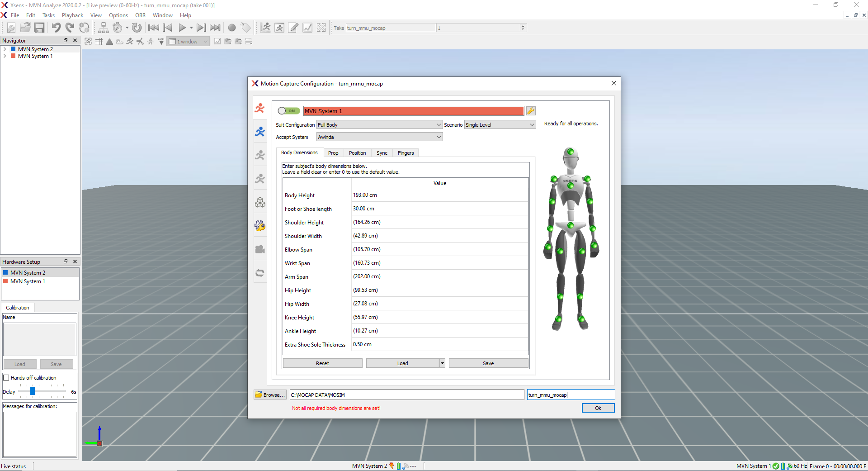Click the Reset button for body dimensions

[322, 363]
